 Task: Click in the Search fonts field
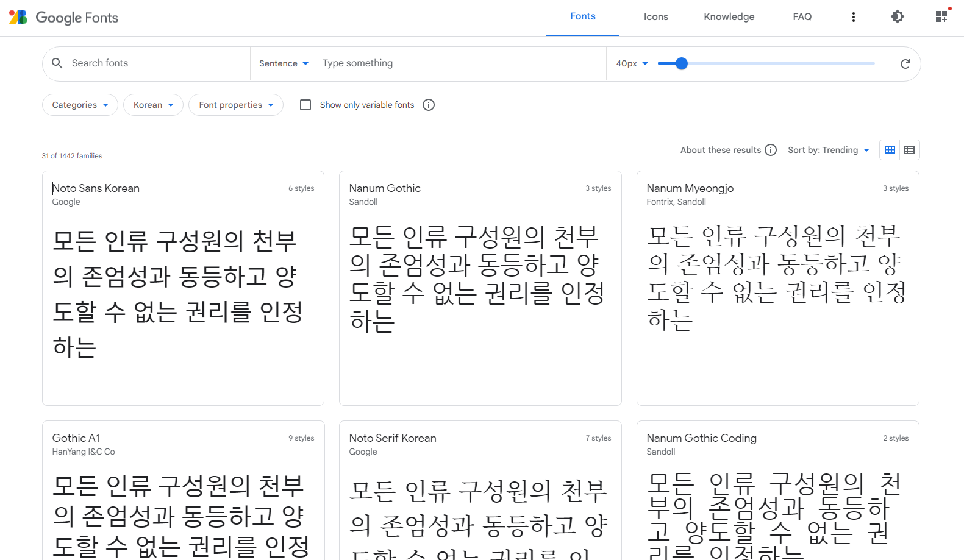[x=157, y=63]
